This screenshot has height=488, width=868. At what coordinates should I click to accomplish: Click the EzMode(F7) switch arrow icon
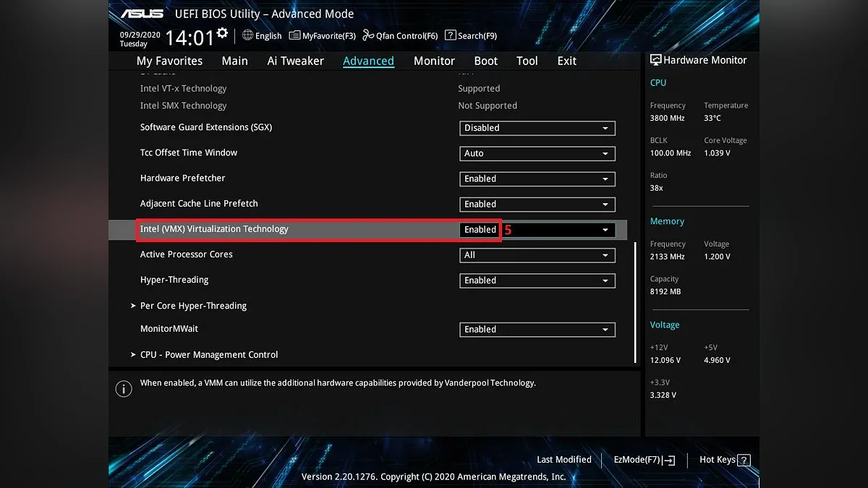[669, 460]
